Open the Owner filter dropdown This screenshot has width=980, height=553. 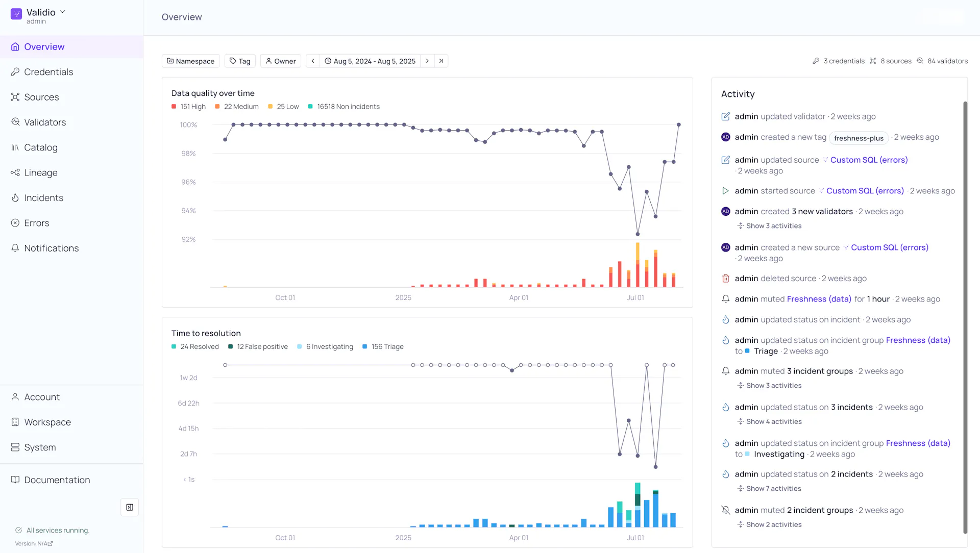click(281, 61)
